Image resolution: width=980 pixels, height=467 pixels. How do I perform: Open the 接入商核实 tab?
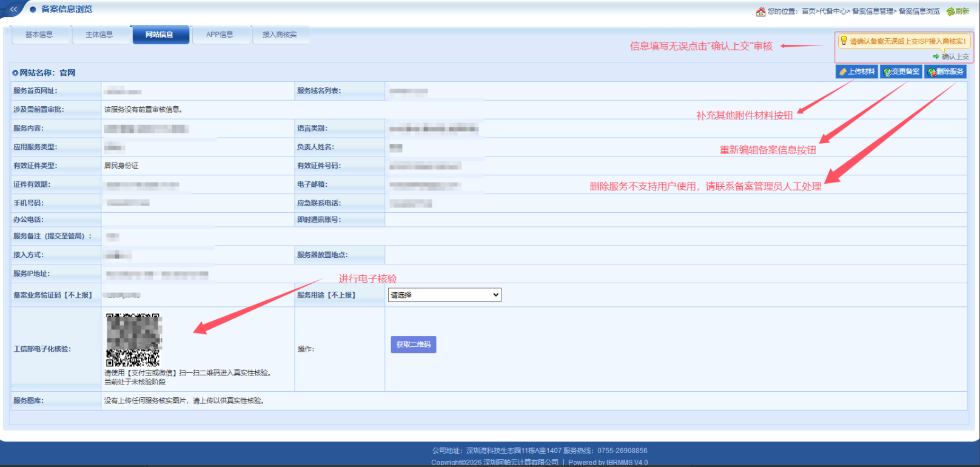[x=280, y=35]
